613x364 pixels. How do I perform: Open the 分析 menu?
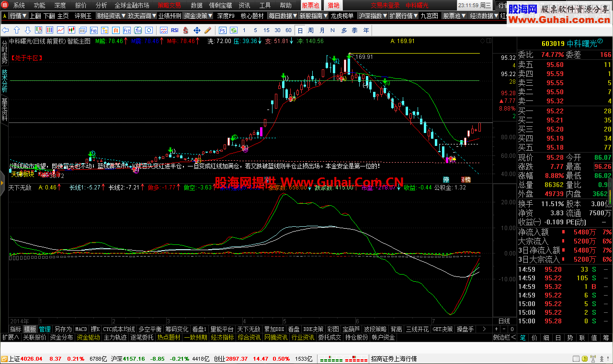[101, 5]
